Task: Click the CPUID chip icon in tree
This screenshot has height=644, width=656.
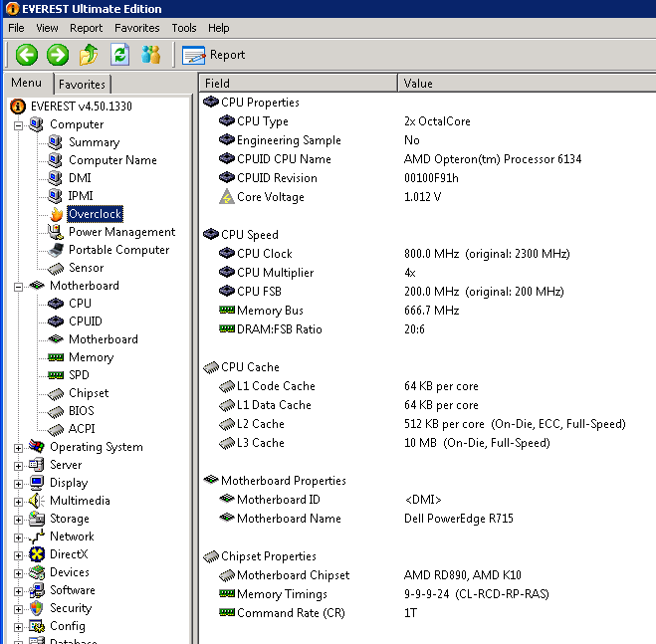Action: click(x=55, y=322)
